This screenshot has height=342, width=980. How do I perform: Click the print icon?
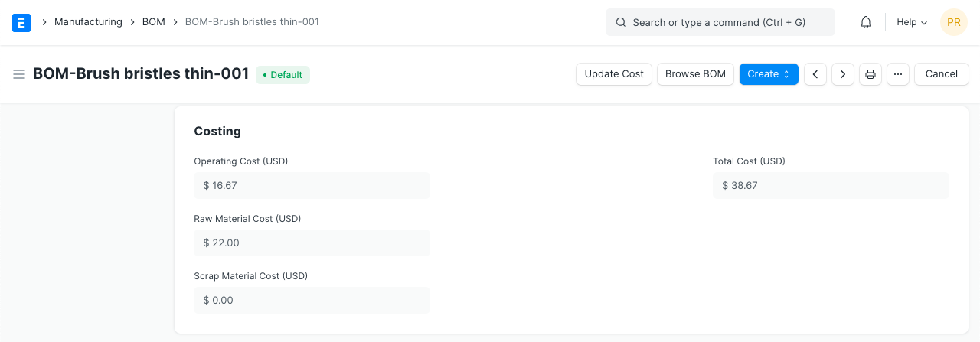pyautogui.click(x=871, y=74)
